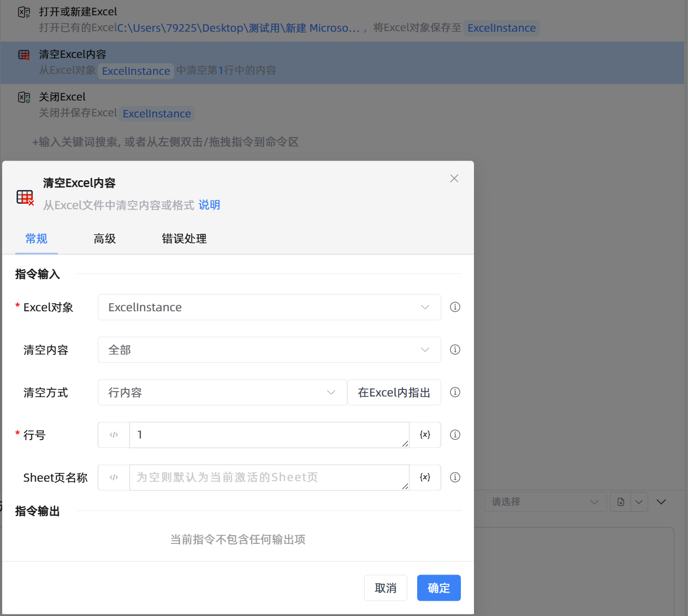
Task: Click the 在Excel内指出 button
Action: [x=394, y=392]
